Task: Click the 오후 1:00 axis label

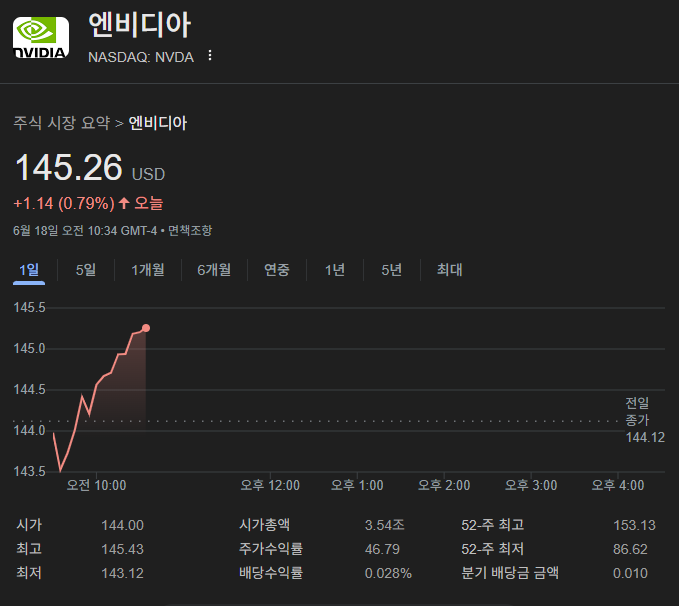Action: click(x=357, y=485)
